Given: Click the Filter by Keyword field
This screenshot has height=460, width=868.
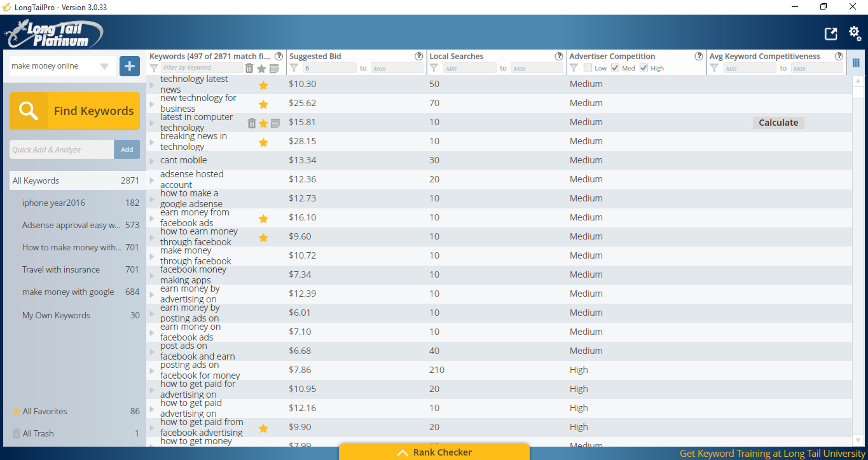Looking at the screenshot, I should pyautogui.click(x=201, y=68).
